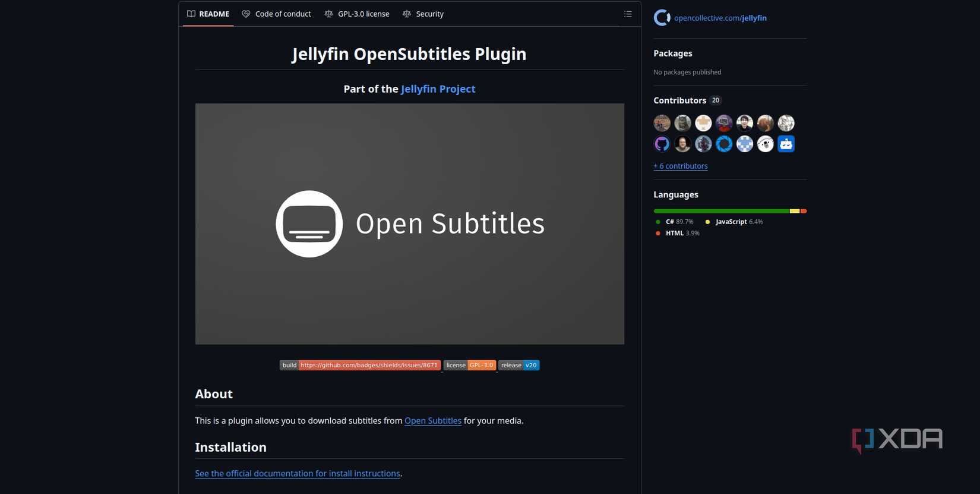Follow the Jellyfin Project link
980x494 pixels.
click(438, 89)
